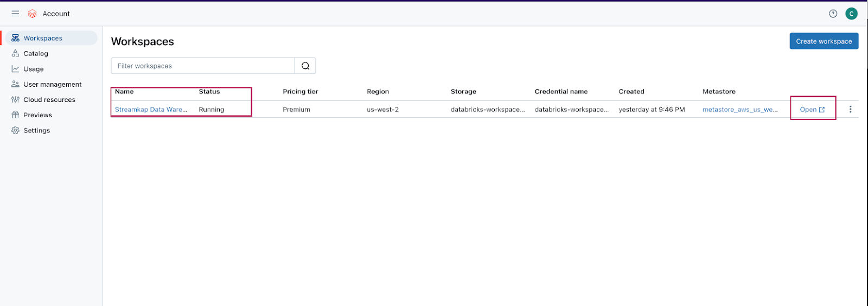This screenshot has width=868, height=306.
Task: Click the Created column header
Action: coord(631,92)
